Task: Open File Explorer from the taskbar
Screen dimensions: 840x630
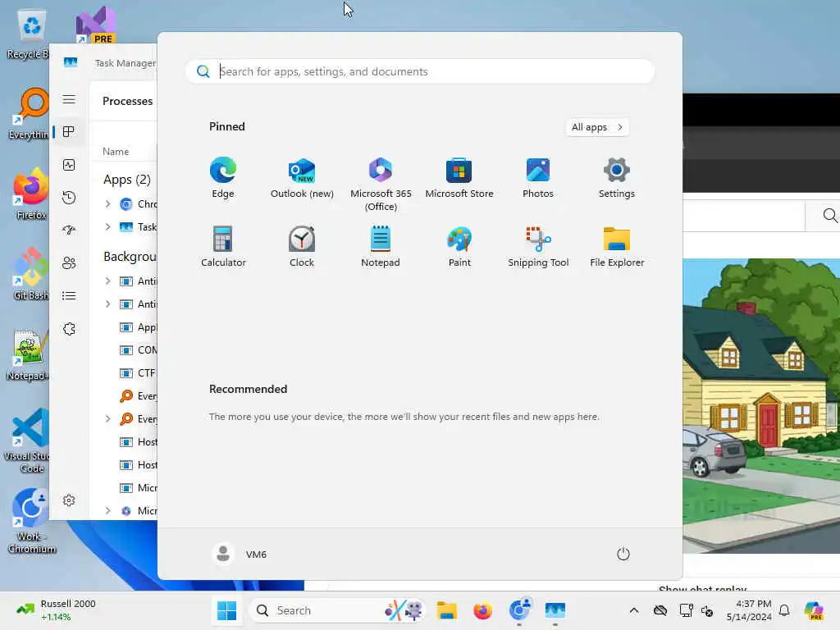Action: [446, 610]
